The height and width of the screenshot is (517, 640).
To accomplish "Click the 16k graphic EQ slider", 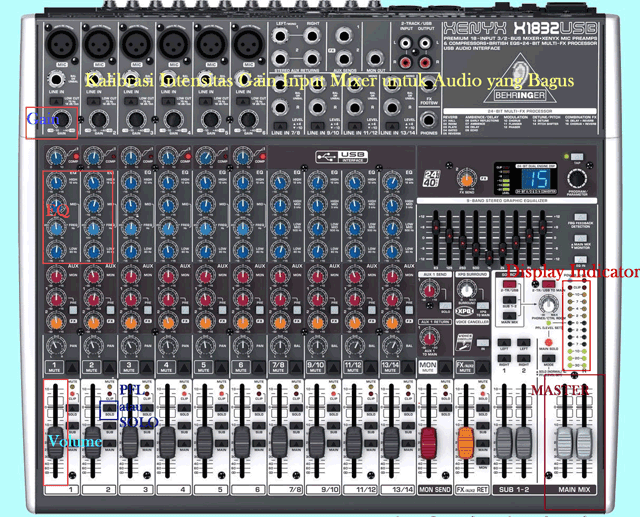I will click(542, 226).
